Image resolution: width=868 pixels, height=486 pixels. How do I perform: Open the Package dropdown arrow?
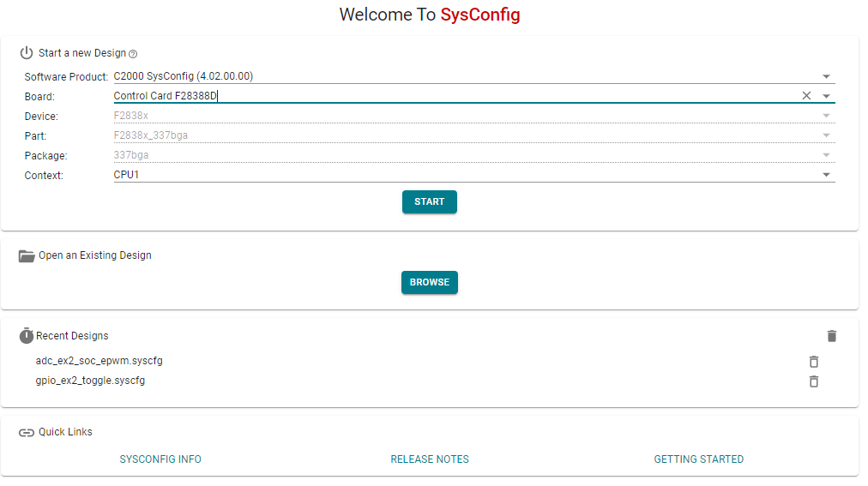(826, 155)
